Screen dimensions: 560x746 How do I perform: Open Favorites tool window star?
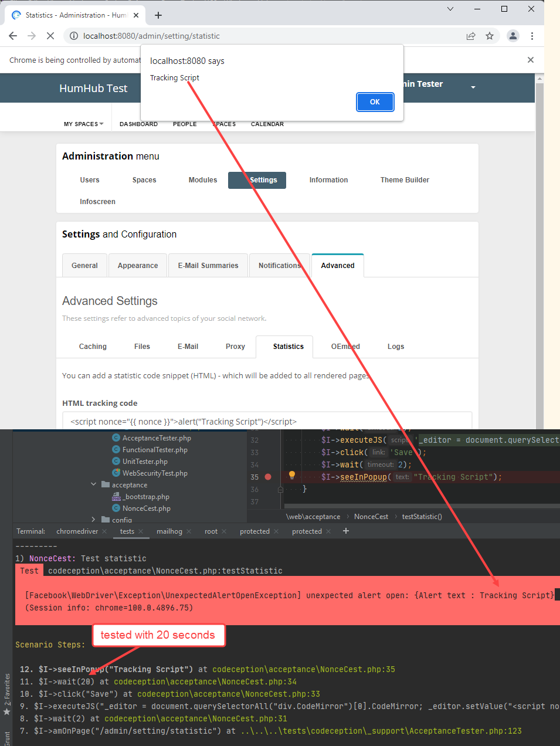[x=7, y=711]
